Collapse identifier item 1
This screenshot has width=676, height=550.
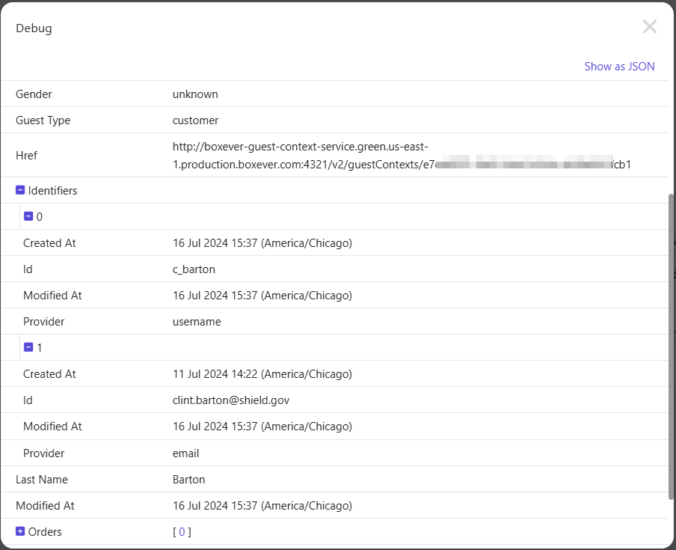point(28,347)
